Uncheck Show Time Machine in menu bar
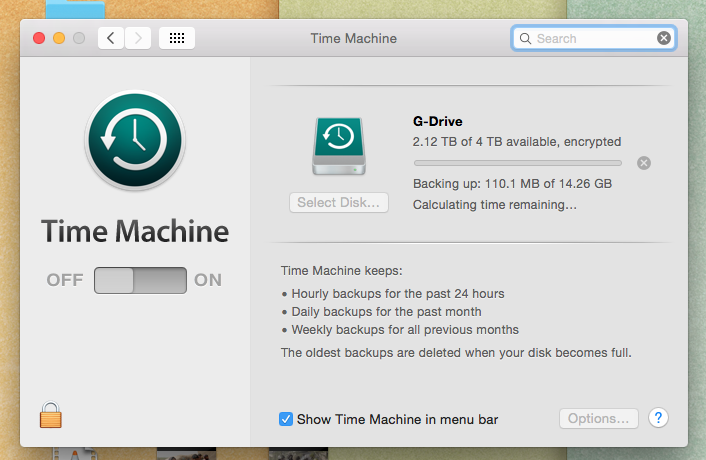Image resolution: width=706 pixels, height=460 pixels. (286, 419)
